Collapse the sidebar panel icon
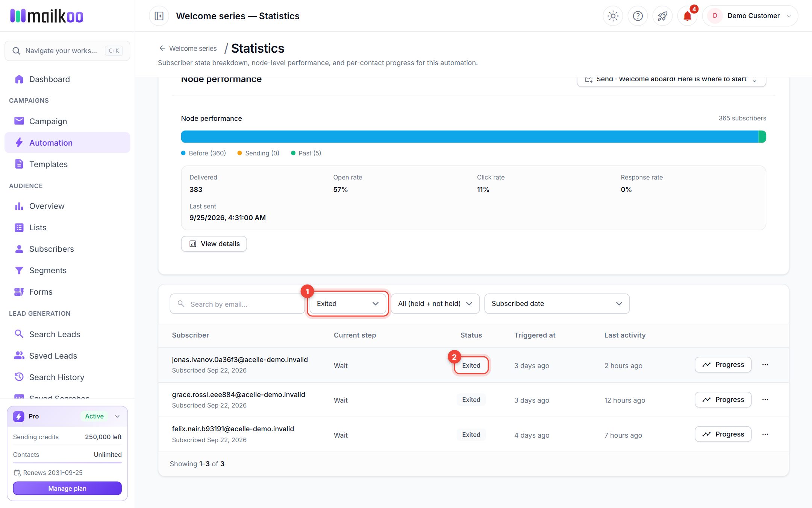The width and height of the screenshot is (812, 508). [159, 16]
